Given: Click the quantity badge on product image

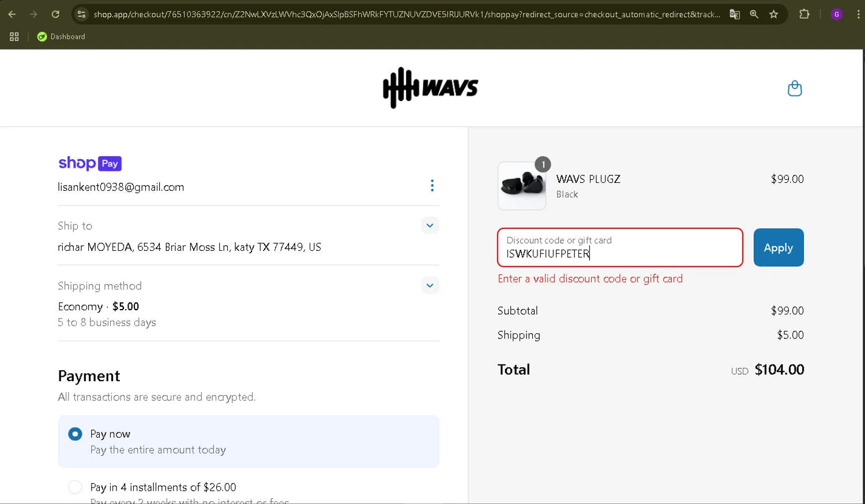Looking at the screenshot, I should [x=543, y=164].
